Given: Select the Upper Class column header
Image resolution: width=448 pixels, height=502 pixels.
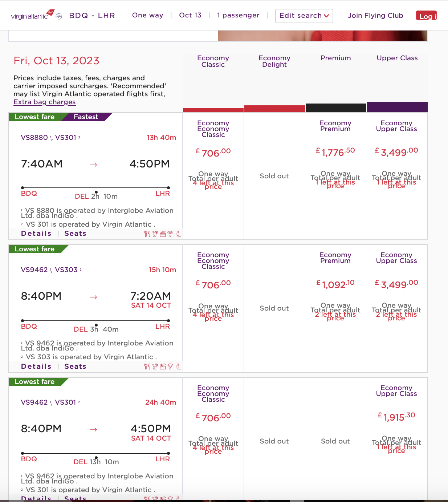Looking at the screenshot, I should coord(397,58).
